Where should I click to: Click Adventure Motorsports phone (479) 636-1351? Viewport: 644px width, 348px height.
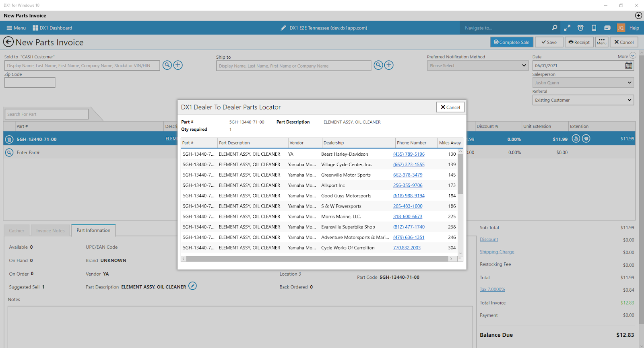pyautogui.click(x=409, y=237)
